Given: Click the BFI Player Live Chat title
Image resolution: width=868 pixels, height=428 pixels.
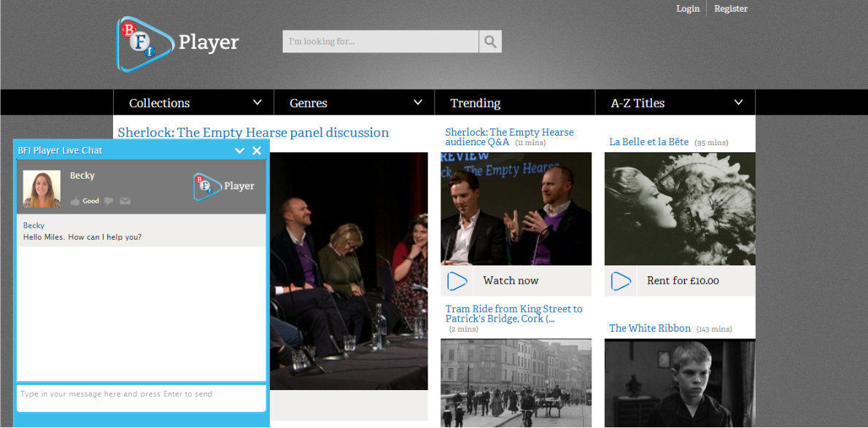Looking at the screenshot, I should [x=60, y=151].
